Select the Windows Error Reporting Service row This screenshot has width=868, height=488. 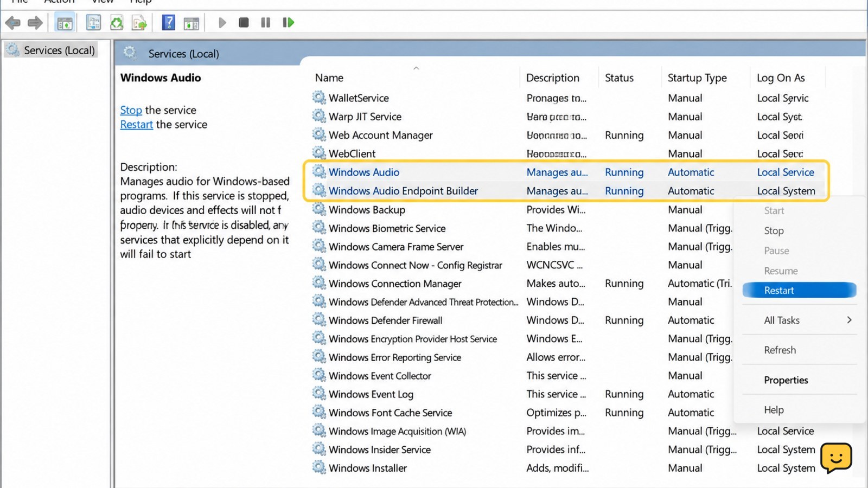(395, 357)
